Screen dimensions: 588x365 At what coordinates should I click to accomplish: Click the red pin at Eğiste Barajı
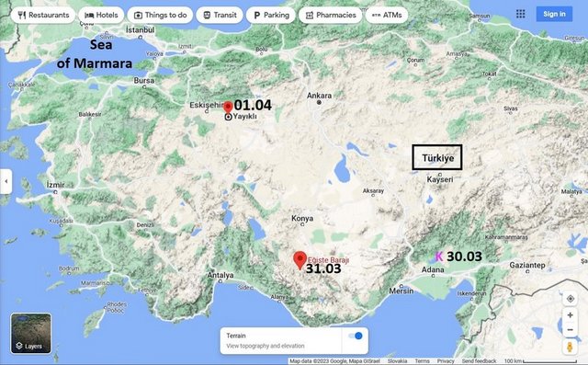tap(300, 259)
